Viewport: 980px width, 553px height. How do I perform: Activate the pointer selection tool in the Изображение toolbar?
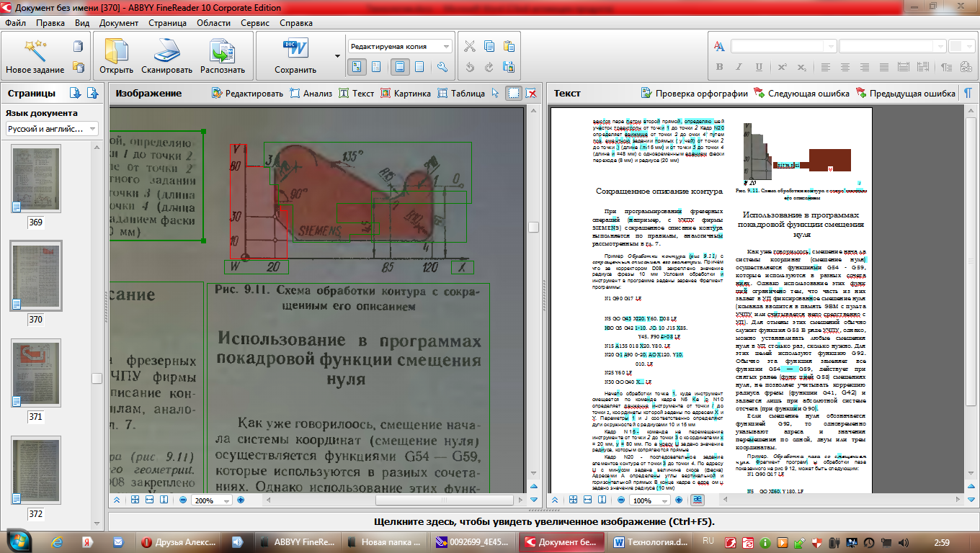[495, 93]
